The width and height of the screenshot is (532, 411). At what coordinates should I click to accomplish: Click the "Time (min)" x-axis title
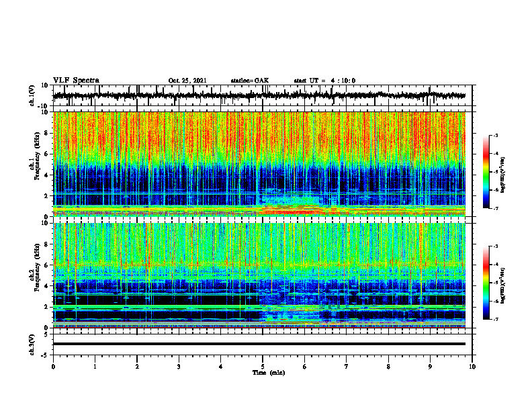tap(269, 373)
